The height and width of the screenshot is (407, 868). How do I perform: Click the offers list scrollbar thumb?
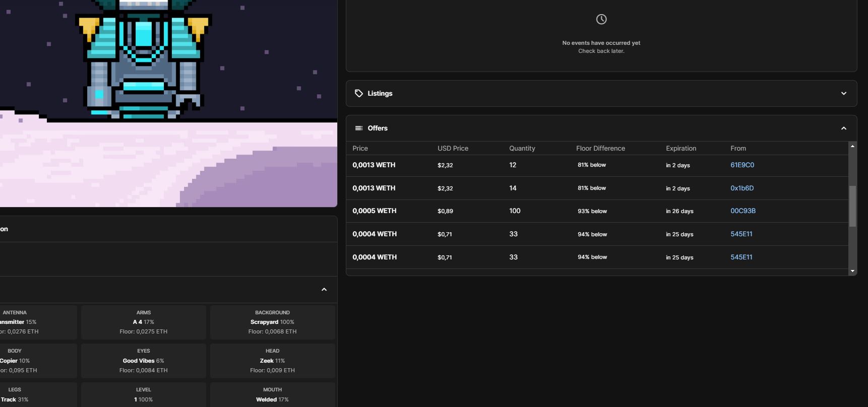[x=852, y=206]
